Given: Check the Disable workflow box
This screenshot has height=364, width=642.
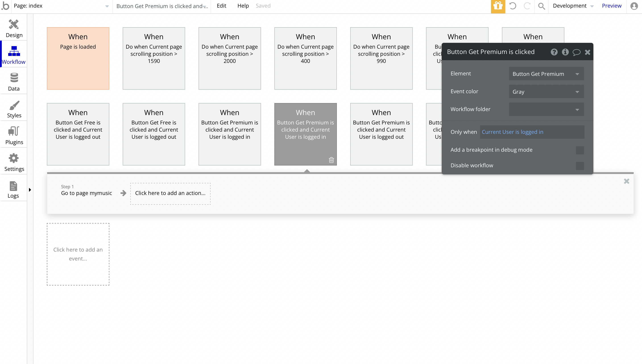Looking at the screenshot, I should (x=580, y=165).
